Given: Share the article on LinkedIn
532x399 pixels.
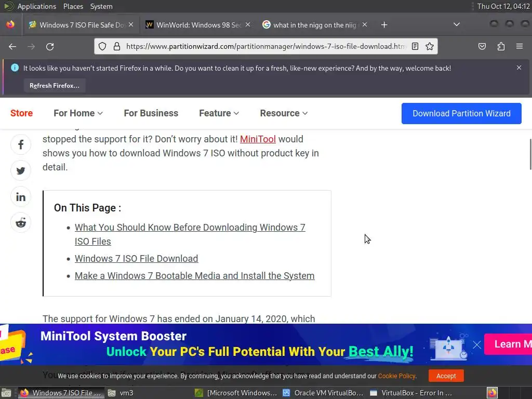Looking at the screenshot, I should 21,197.
